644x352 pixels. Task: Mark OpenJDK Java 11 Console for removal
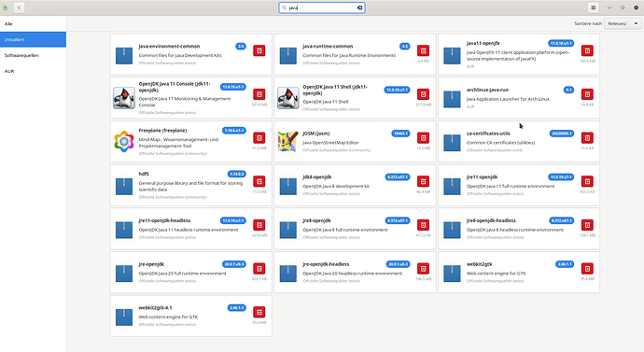coord(259,94)
